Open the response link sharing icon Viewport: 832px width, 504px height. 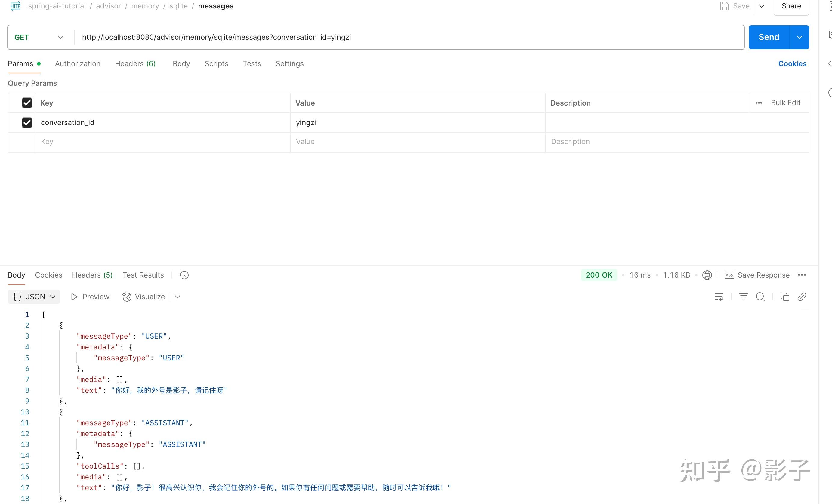coord(802,297)
